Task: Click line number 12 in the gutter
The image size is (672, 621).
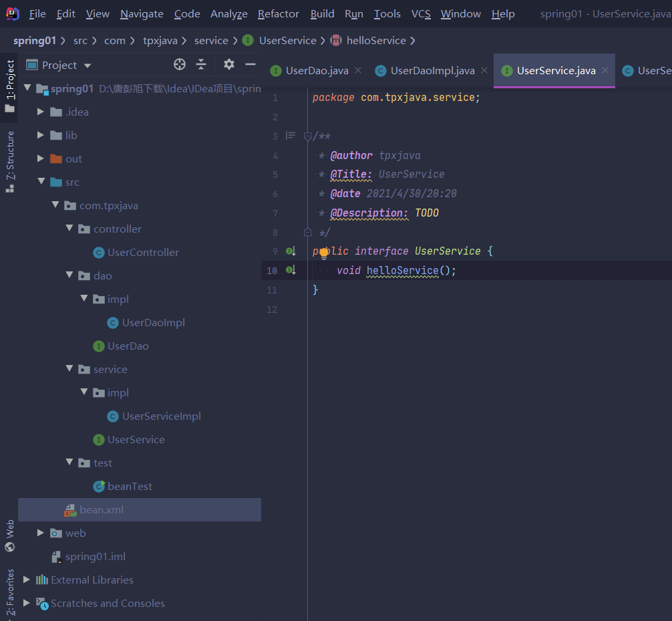Action: pos(272,309)
